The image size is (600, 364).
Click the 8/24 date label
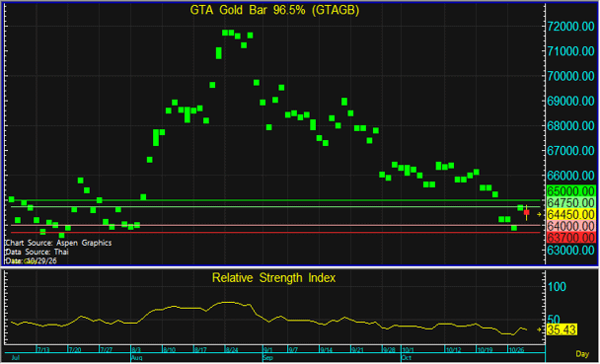pyautogui.click(x=232, y=350)
